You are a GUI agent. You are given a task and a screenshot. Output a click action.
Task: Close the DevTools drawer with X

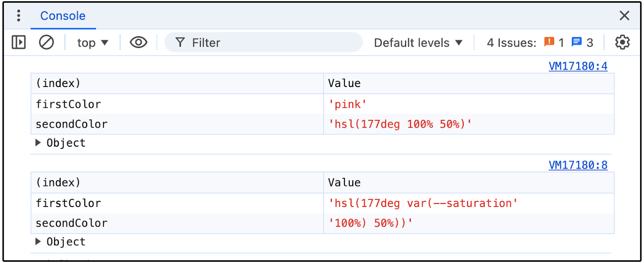click(624, 16)
